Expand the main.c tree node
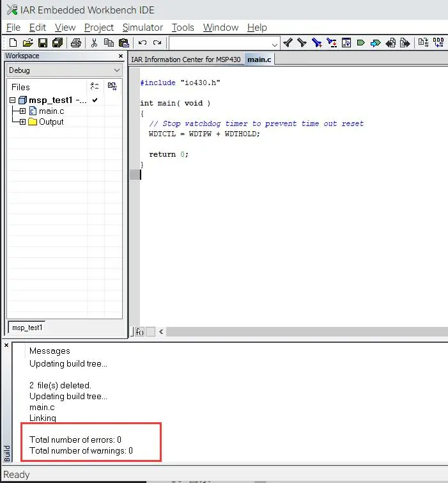The height and width of the screenshot is (483, 448). pyautogui.click(x=22, y=111)
